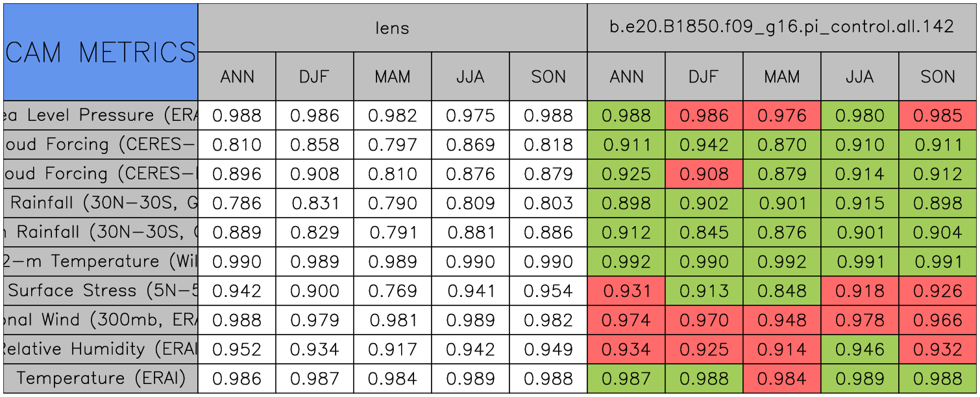Select the Zonal Wind (300mb) row label
980x397 pixels.
pyautogui.click(x=101, y=320)
